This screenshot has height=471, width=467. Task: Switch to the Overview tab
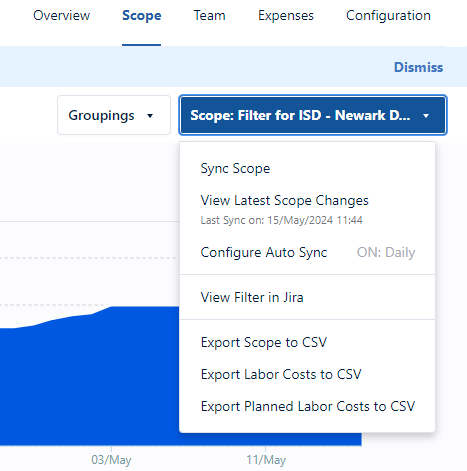tap(61, 16)
